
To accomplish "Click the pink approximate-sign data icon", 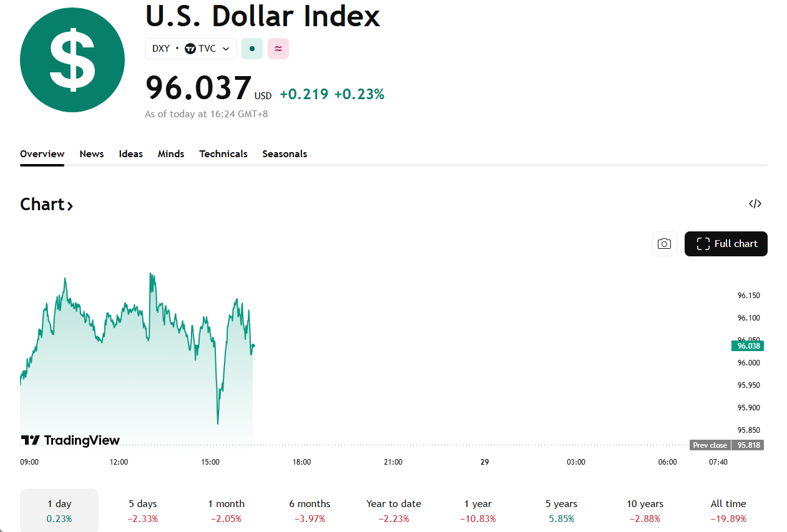I will (x=278, y=49).
